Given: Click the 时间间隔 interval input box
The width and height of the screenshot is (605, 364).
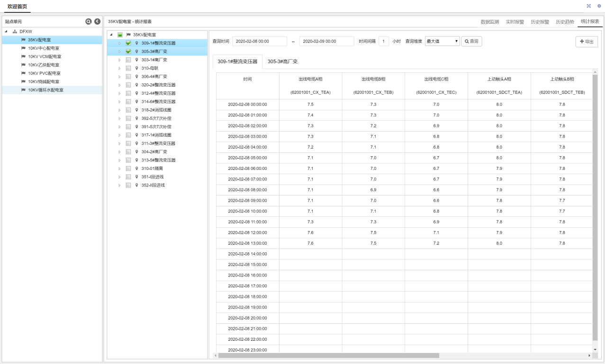Looking at the screenshot, I should point(384,41).
